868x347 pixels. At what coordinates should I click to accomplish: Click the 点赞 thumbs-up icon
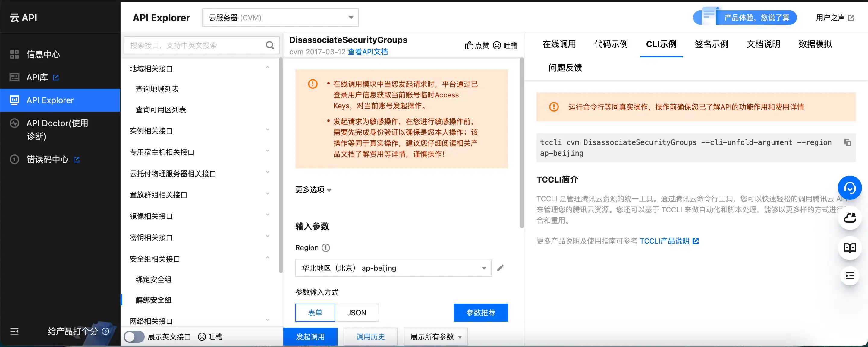point(469,45)
